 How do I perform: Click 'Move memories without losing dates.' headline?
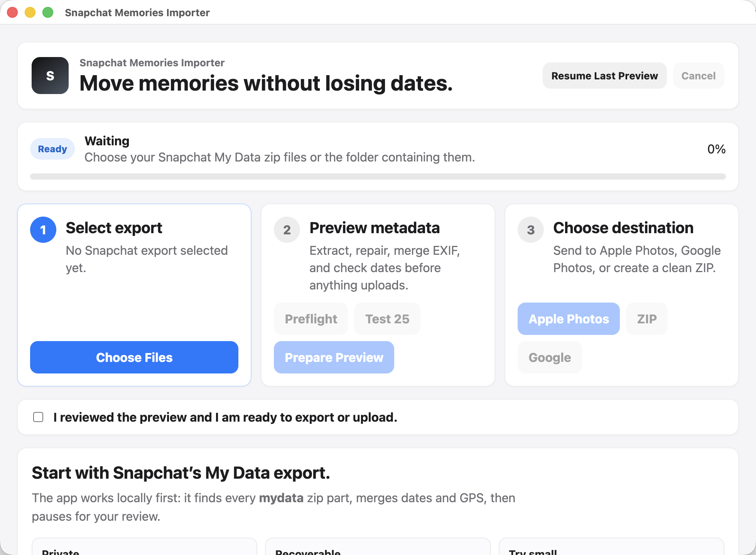click(x=266, y=83)
